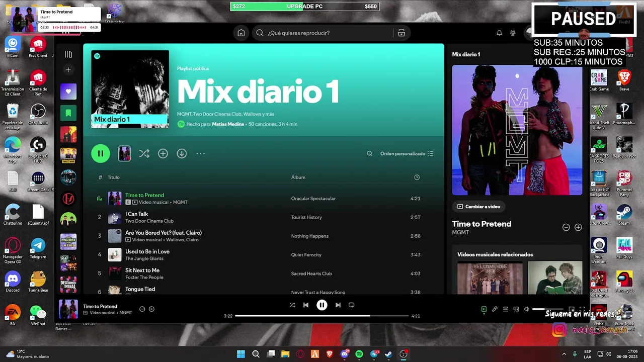The image size is (644, 362).
Task: Go to the previous track
Action: [306, 305]
